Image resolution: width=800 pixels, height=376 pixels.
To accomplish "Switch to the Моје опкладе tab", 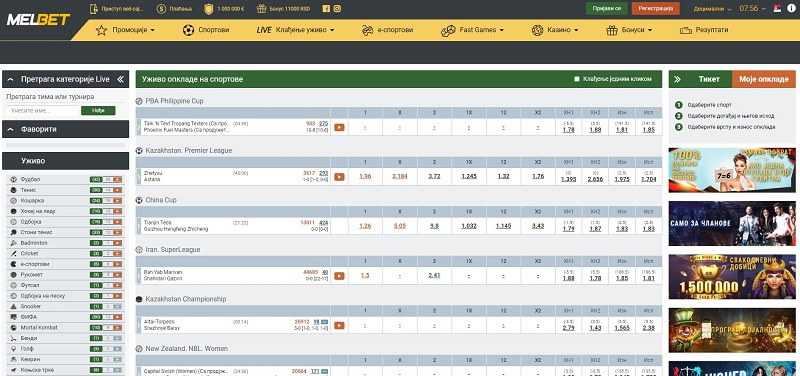I will tap(764, 79).
